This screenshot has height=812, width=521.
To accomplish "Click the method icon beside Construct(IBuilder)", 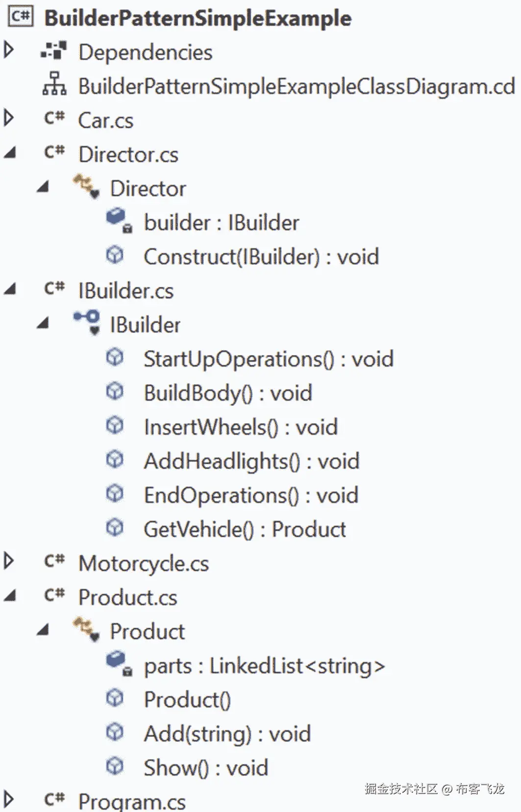I will pyautogui.click(x=116, y=256).
